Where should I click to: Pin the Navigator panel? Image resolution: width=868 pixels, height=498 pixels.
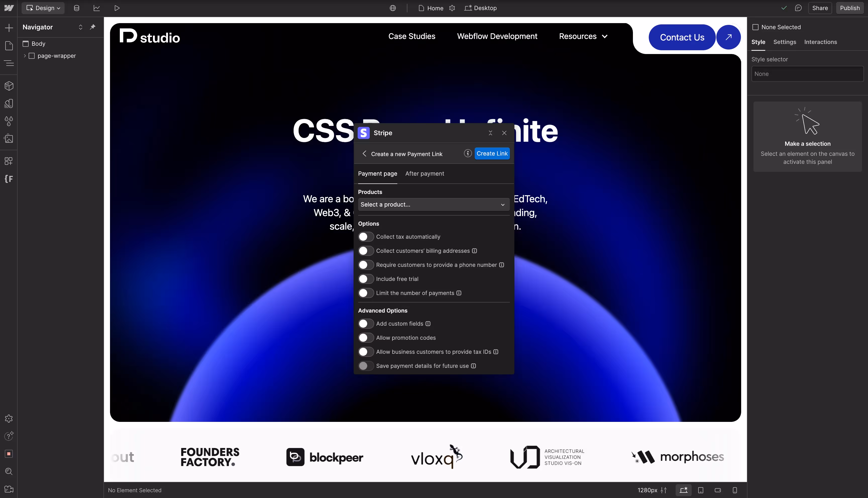click(93, 27)
